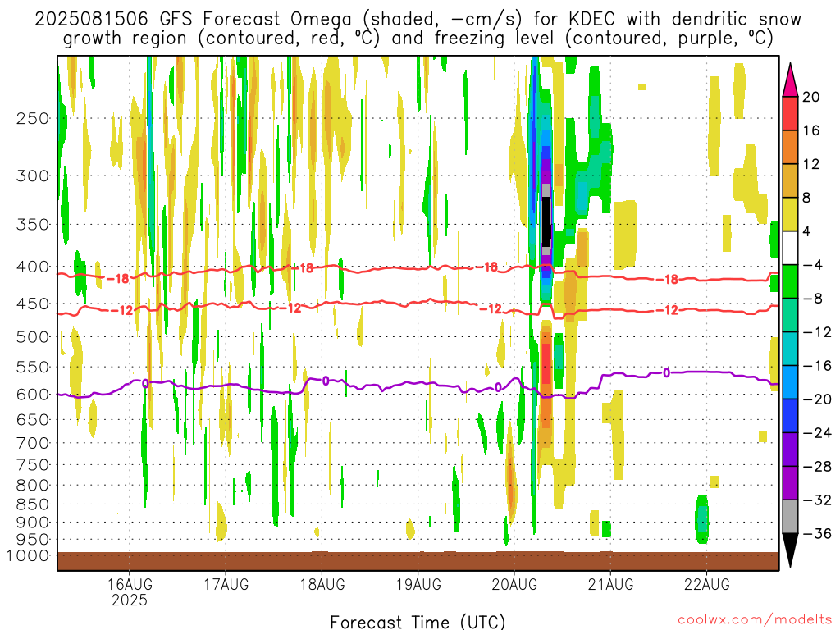Viewport: 840px width, 630px height.
Task: Click the 21AUG date label
Action: tap(610, 584)
